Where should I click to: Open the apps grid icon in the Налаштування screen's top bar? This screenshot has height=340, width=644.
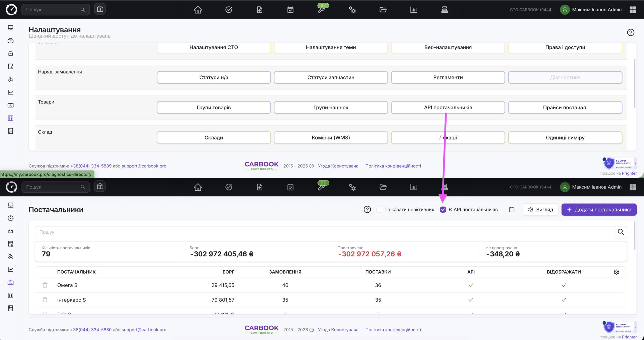pyautogui.click(x=633, y=10)
